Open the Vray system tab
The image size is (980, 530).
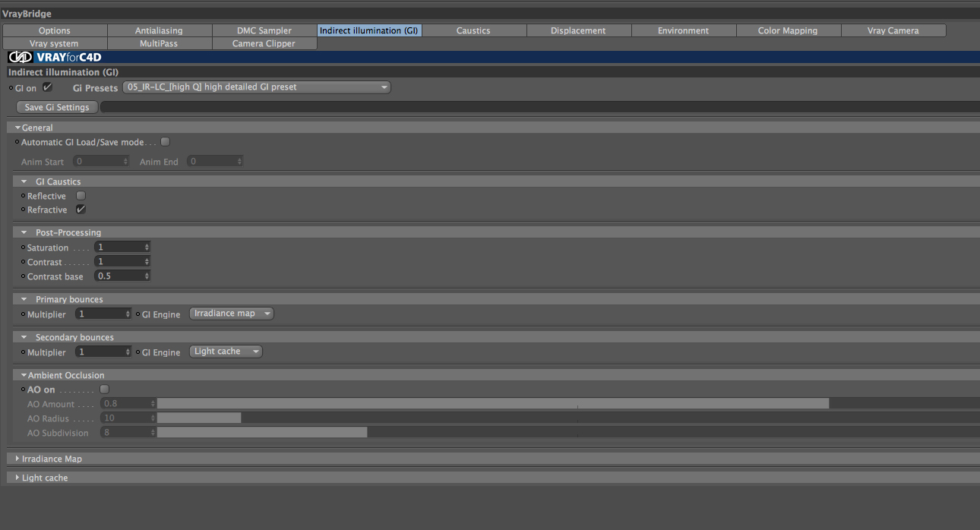pos(55,43)
